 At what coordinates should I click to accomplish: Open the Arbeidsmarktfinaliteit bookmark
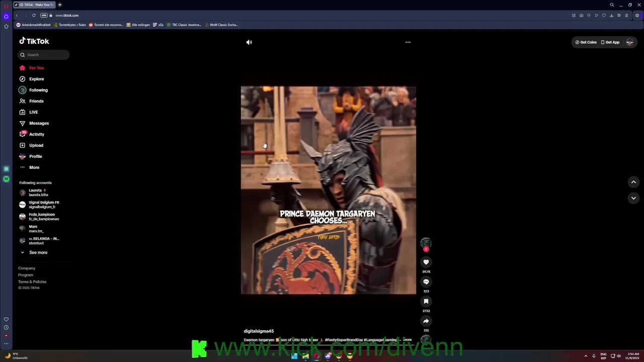[34, 25]
